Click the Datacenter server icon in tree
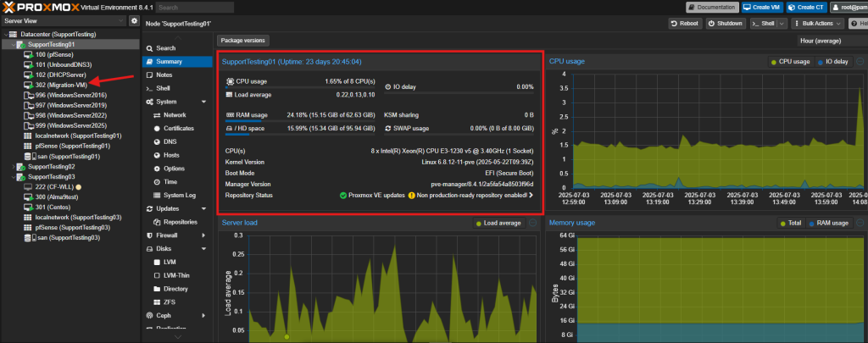This screenshot has height=343, width=868. 14,34
